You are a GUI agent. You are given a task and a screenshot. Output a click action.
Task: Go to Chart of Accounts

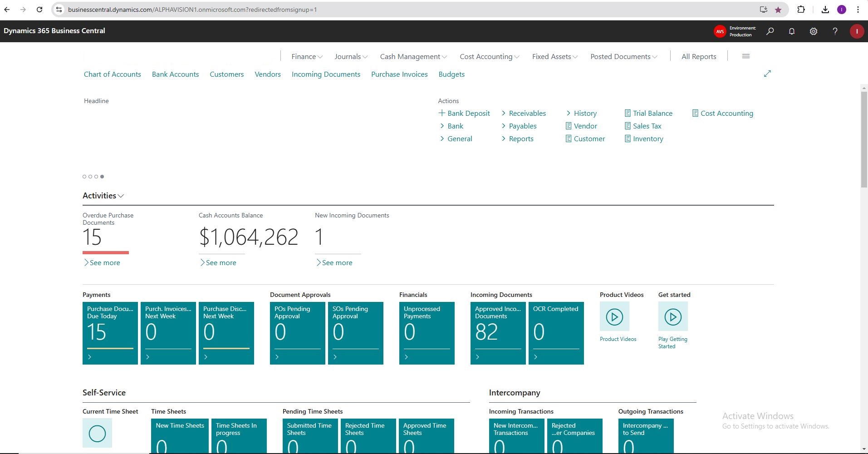pyautogui.click(x=113, y=74)
